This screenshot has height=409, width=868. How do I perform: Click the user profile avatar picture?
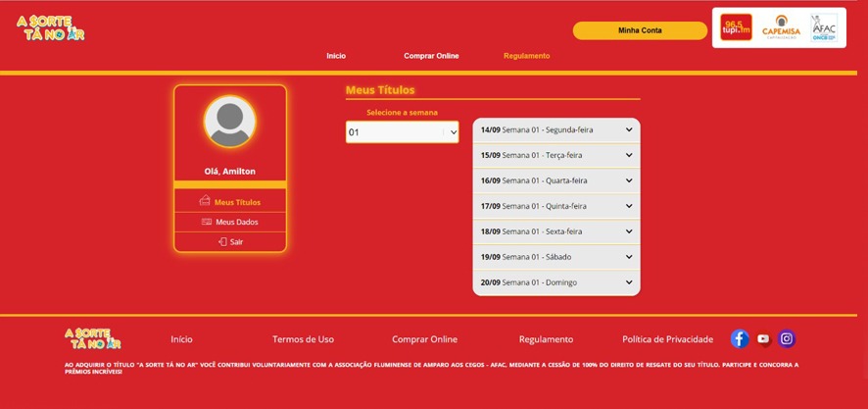pos(230,122)
